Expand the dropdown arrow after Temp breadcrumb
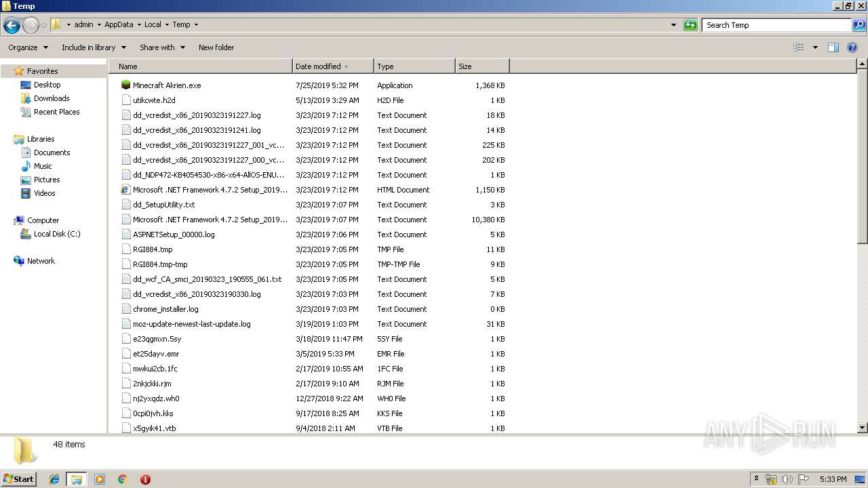 tap(196, 24)
